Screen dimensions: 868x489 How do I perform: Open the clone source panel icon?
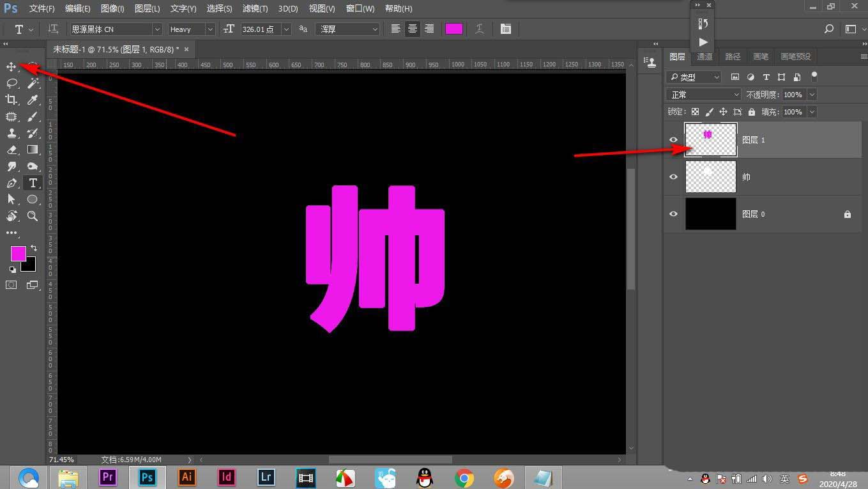[651, 61]
